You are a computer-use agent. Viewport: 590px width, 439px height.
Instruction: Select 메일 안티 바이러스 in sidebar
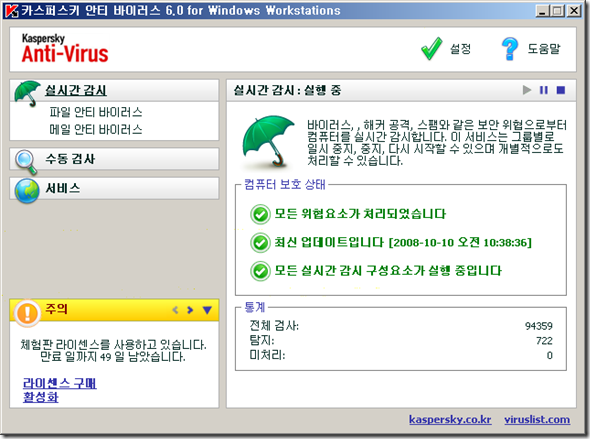pyautogui.click(x=96, y=130)
